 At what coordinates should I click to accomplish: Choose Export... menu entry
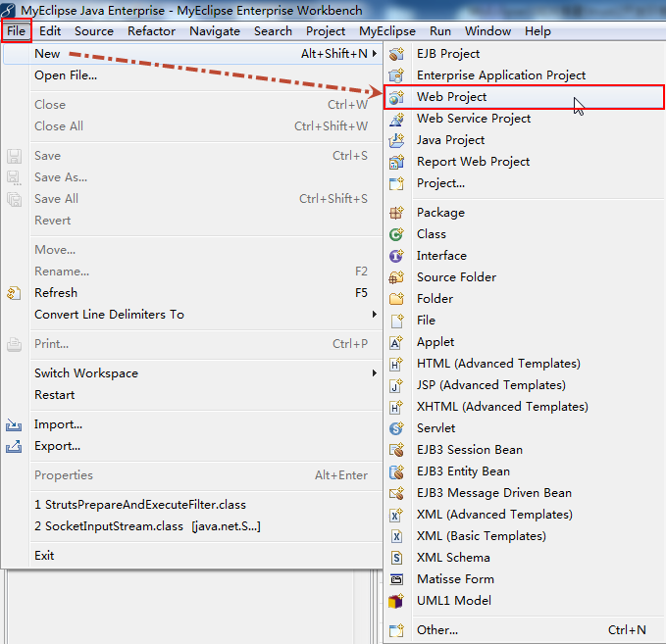point(192,446)
